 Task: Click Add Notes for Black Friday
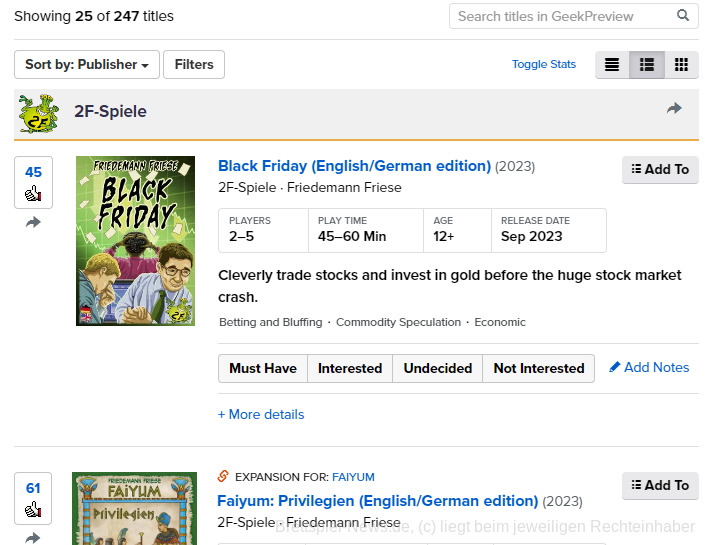tap(649, 368)
